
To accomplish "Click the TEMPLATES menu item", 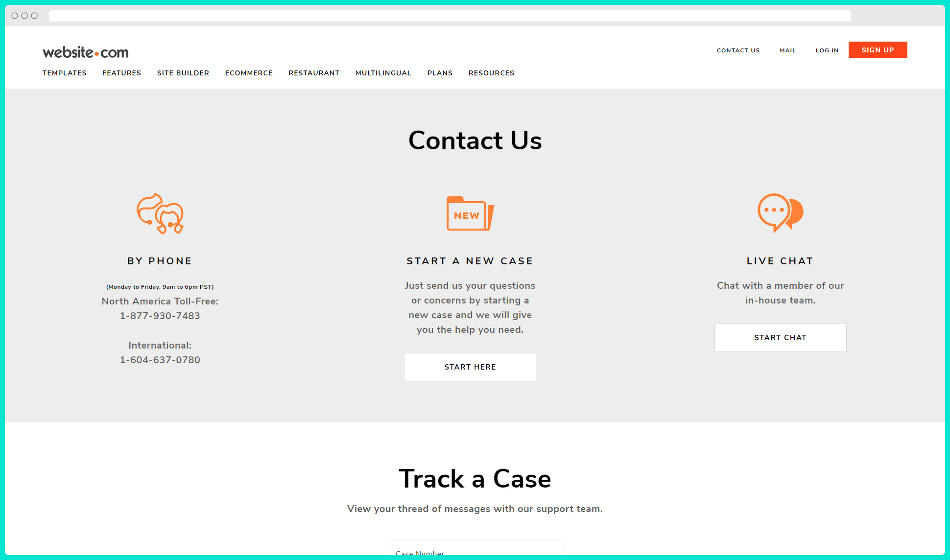I will pyautogui.click(x=64, y=72).
